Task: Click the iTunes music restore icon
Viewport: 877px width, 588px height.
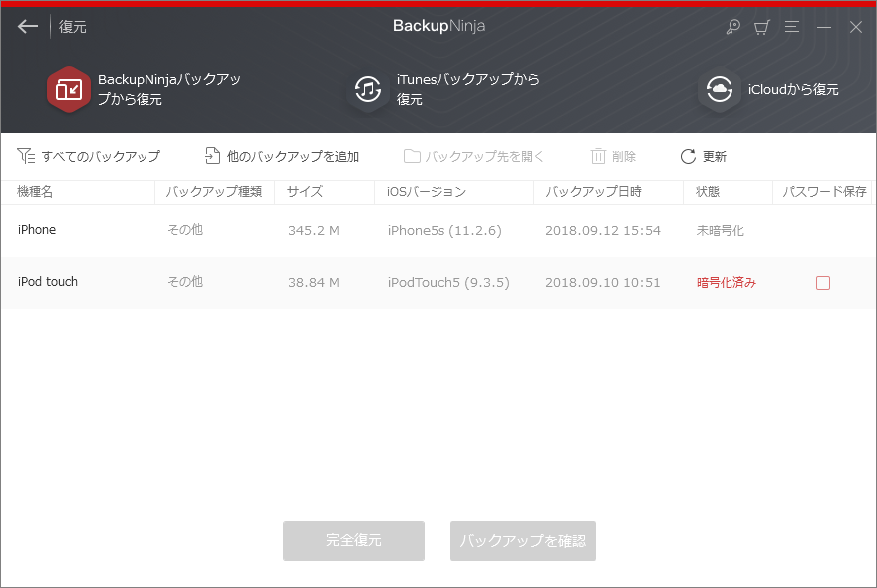Action: click(x=368, y=89)
